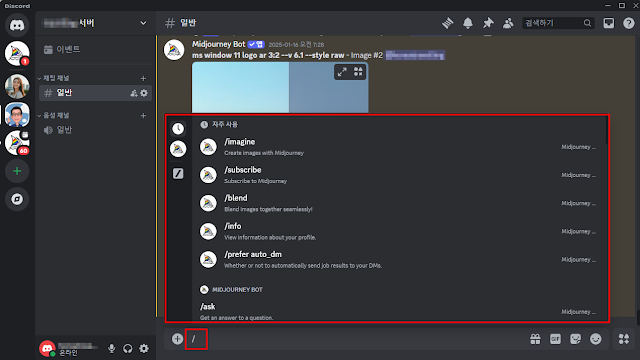Select built-in slash commands tab
This screenshot has width=640, height=360.
pos(178,173)
